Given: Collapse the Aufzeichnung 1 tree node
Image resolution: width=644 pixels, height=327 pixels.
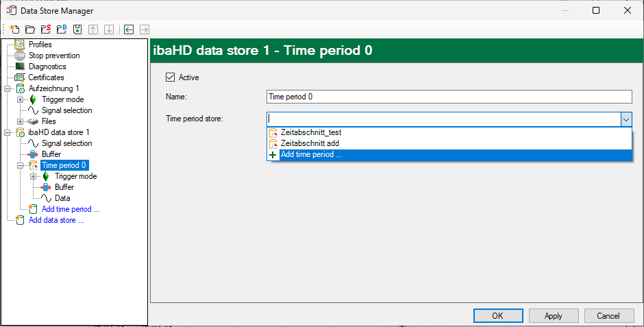Looking at the screenshot, I should click(8, 88).
